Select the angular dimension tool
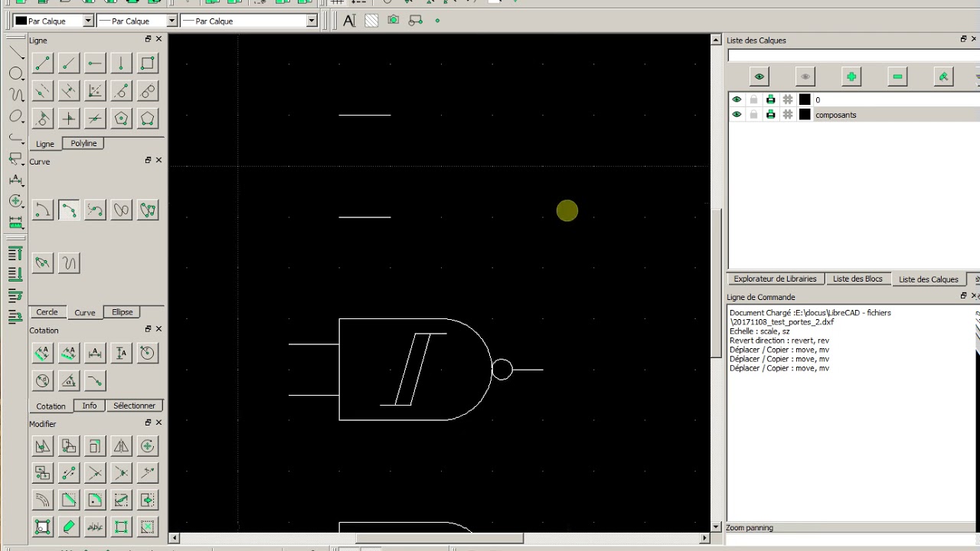The image size is (980, 551). (69, 380)
